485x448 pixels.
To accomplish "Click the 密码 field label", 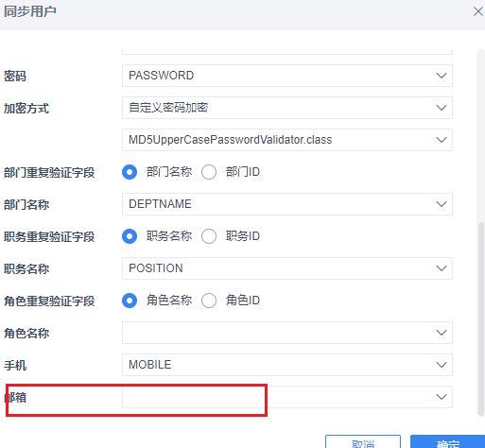I will click(15, 77).
